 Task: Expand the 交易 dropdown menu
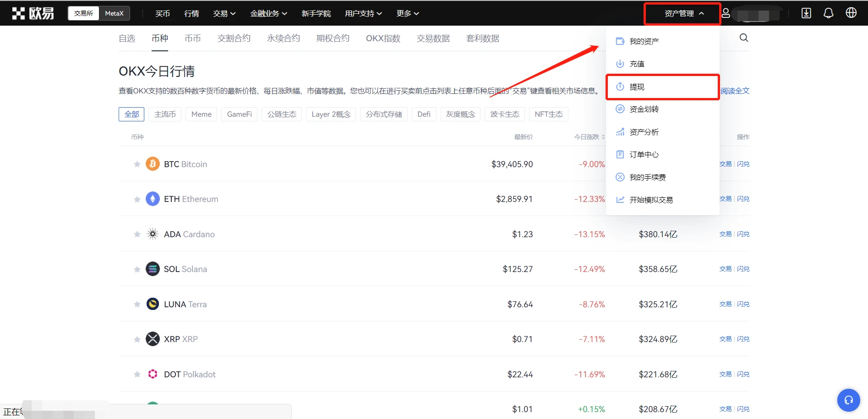pos(224,13)
